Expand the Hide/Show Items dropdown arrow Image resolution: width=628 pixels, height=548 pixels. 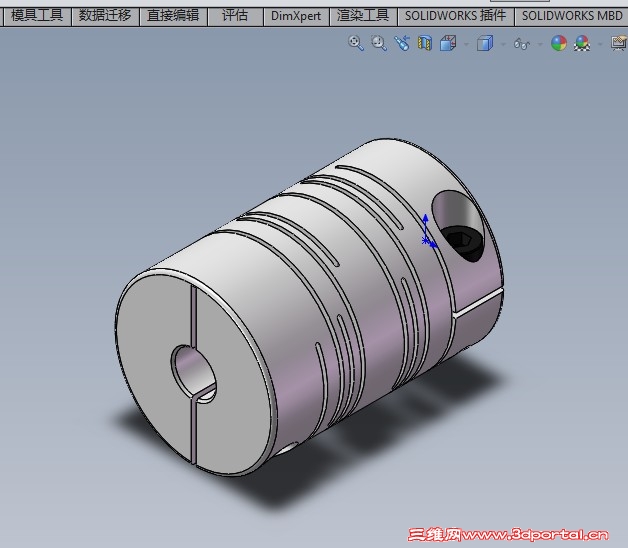point(540,44)
